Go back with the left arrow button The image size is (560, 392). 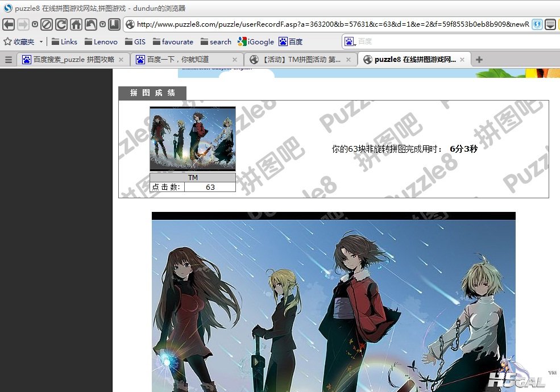9,24
